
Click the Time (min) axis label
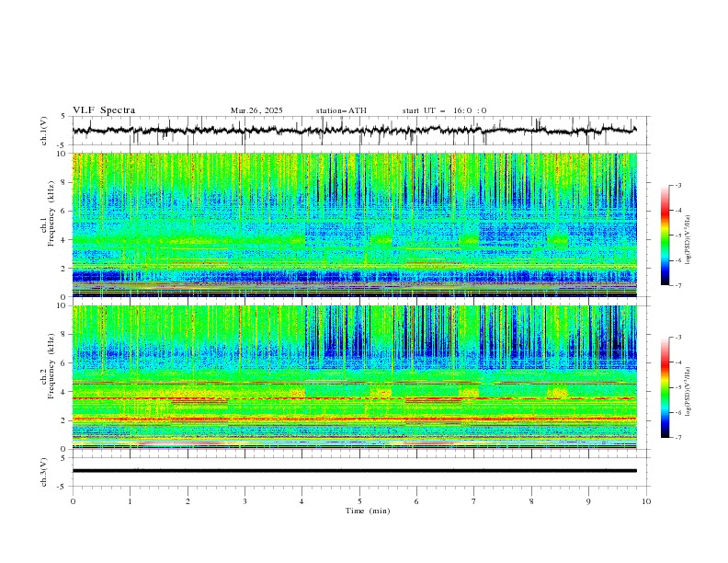(x=368, y=511)
